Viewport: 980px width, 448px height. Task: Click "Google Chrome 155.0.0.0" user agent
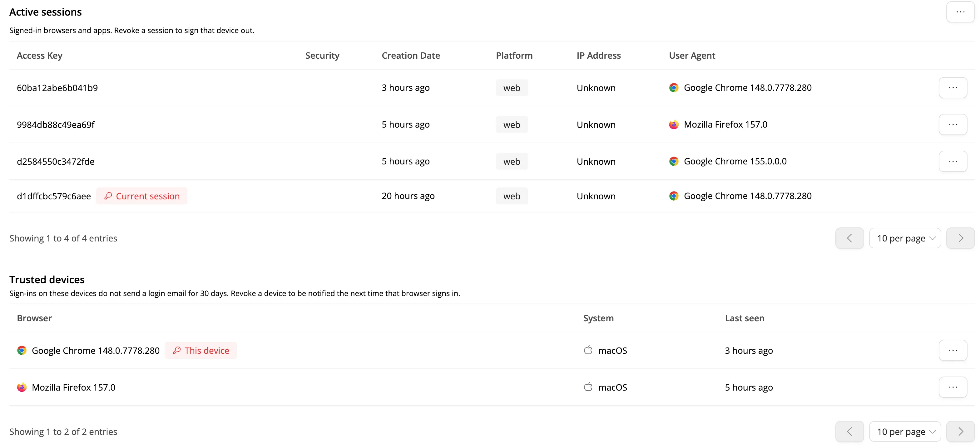pyautogui.click(x=735, y=162)
